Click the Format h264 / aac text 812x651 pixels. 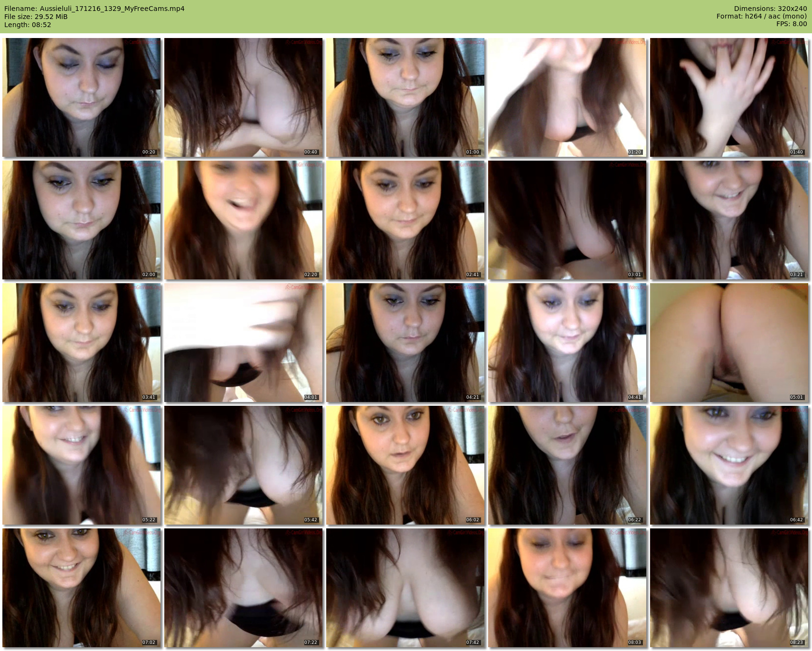[761, 16]
